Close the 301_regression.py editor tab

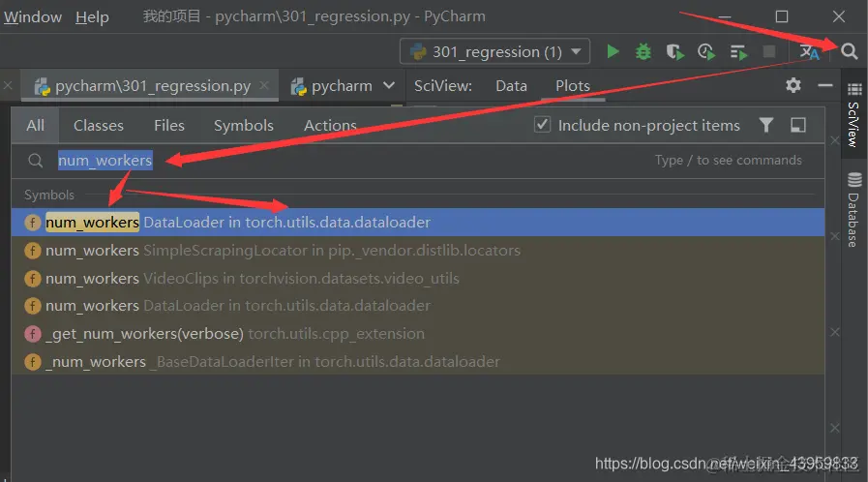click(x=264, y=85)
